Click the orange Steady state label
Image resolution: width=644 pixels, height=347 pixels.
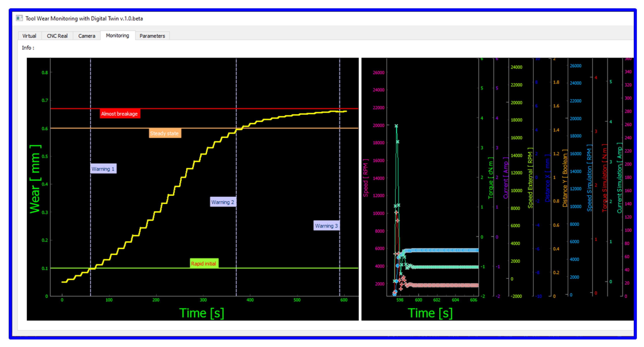[165, 133]
